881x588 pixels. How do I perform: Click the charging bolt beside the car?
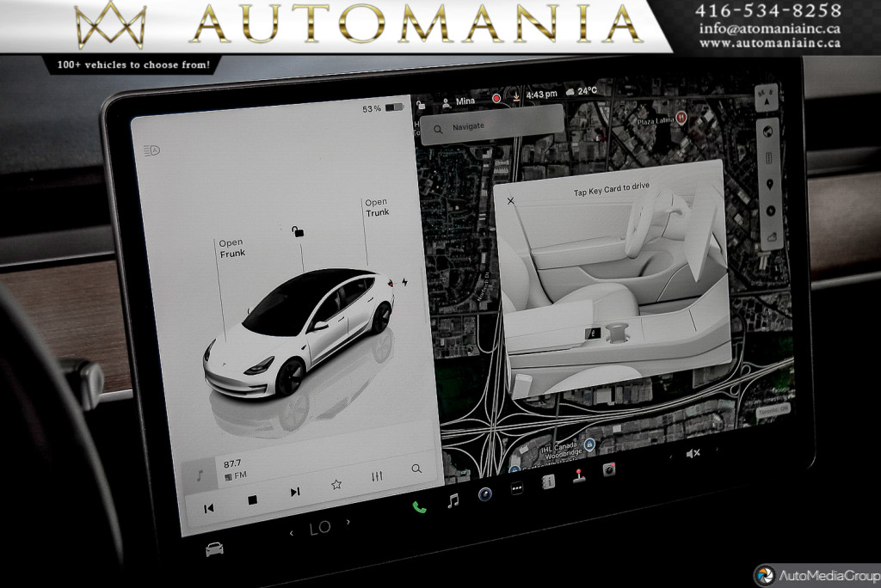[x=405, y=282]
